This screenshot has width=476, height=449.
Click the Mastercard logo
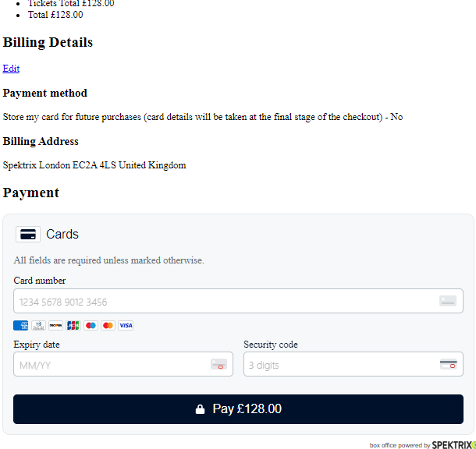pos(108,326)
